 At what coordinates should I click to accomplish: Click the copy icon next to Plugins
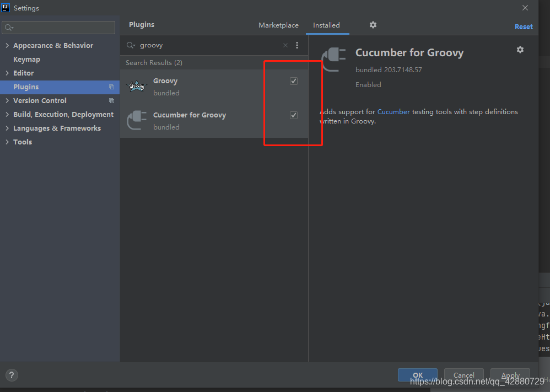(111, 87)
